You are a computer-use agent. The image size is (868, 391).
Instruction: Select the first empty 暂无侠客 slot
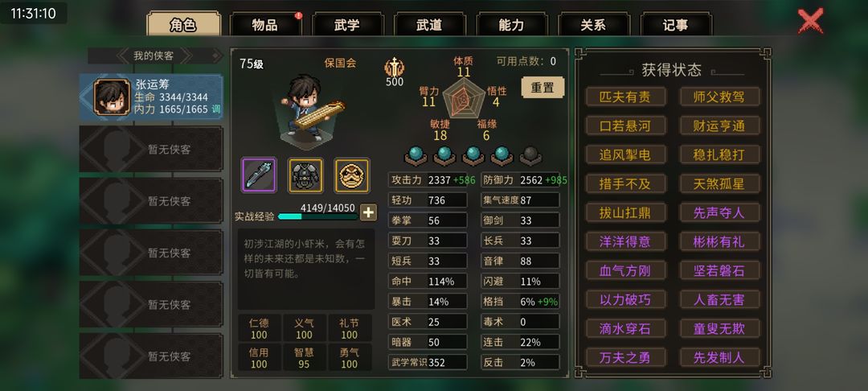151,149
